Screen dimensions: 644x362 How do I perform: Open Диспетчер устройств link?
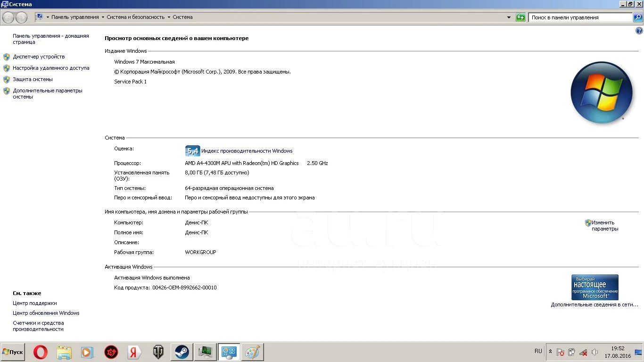pos(39,57)
